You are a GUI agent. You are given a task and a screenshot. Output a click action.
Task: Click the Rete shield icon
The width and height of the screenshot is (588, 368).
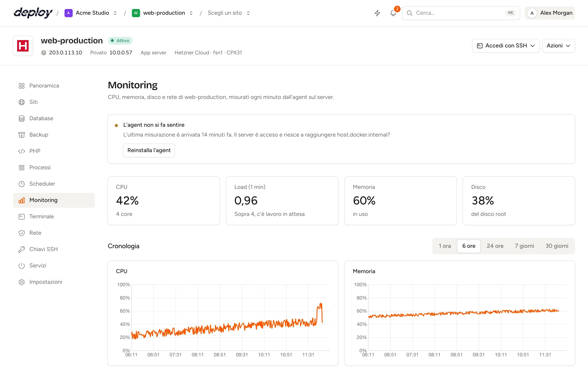pyautogui.click(x=22, y=233)
